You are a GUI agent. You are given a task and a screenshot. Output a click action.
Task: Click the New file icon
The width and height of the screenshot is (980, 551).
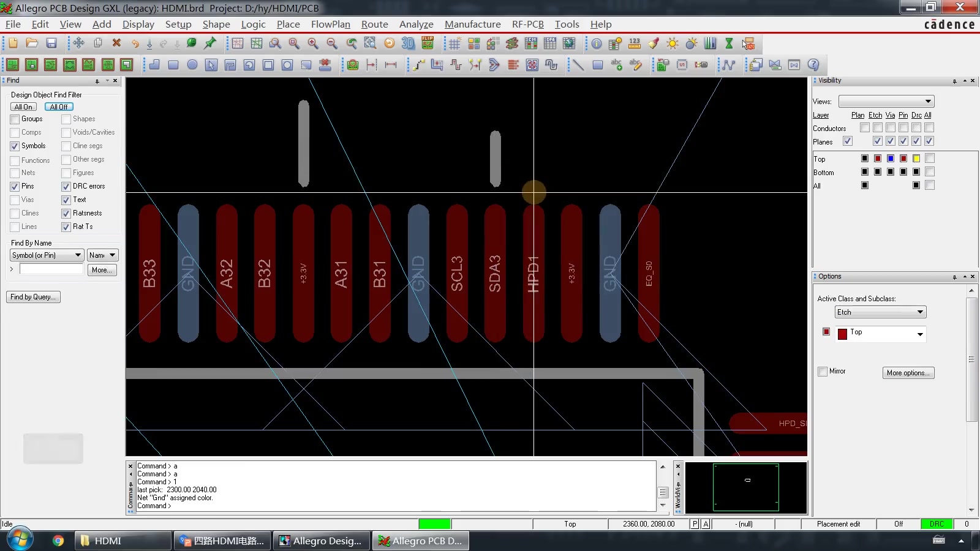(x=13, y=43)
